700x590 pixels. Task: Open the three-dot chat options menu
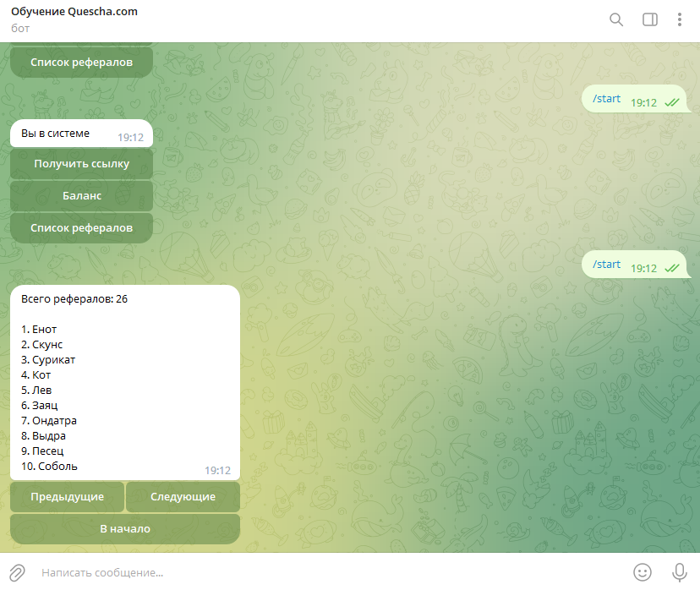point(680,19)
